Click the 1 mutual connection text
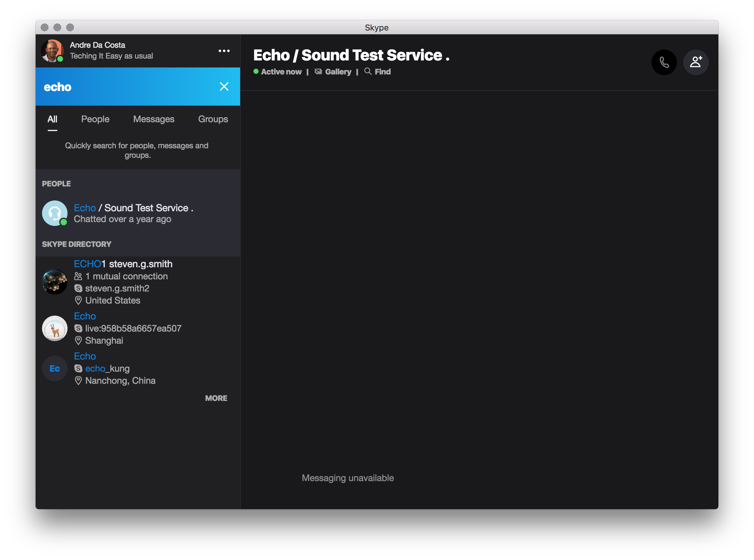This screenshot has width=754, height=560. (126, 276)
